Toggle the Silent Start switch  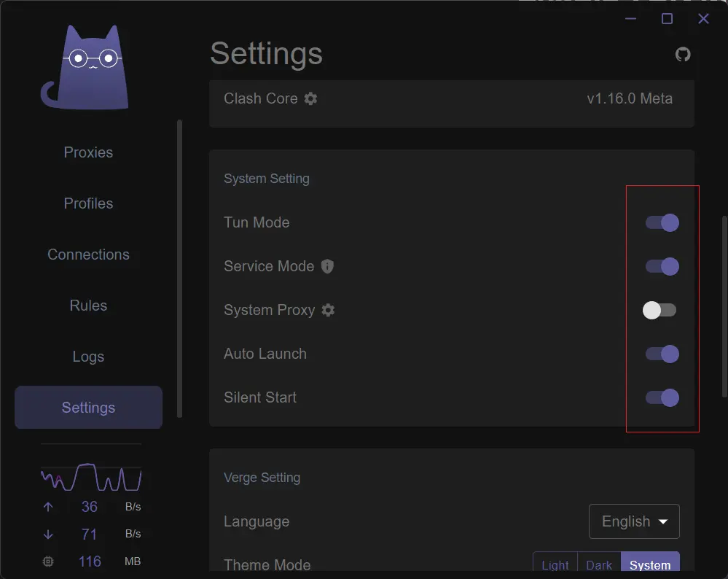[662, 397]
